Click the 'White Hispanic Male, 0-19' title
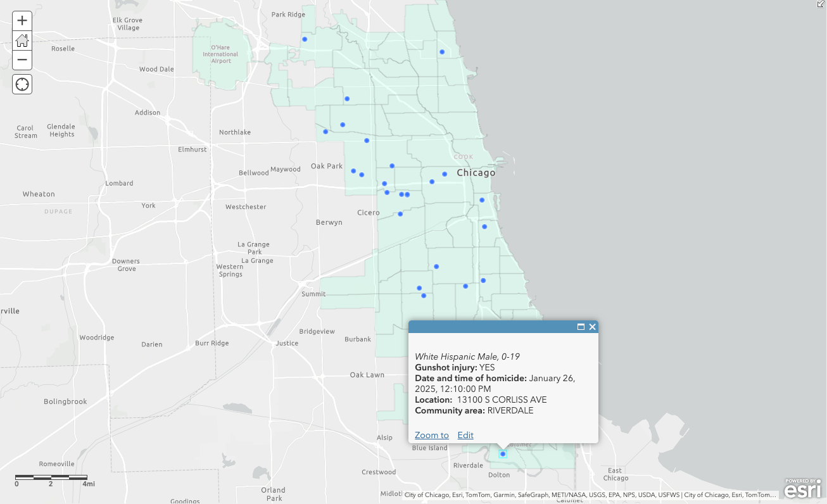The height and width of the screenshot is (504, 827). pyautogui.click(x=467, y=356)
